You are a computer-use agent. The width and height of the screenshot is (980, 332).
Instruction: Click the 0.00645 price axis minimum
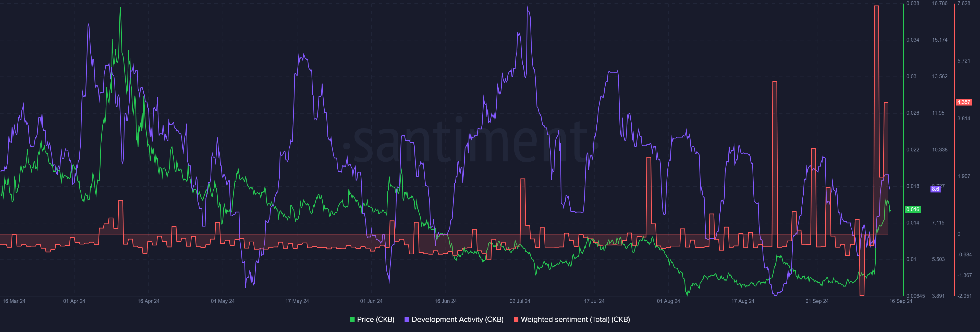click(x=915, y=296)
